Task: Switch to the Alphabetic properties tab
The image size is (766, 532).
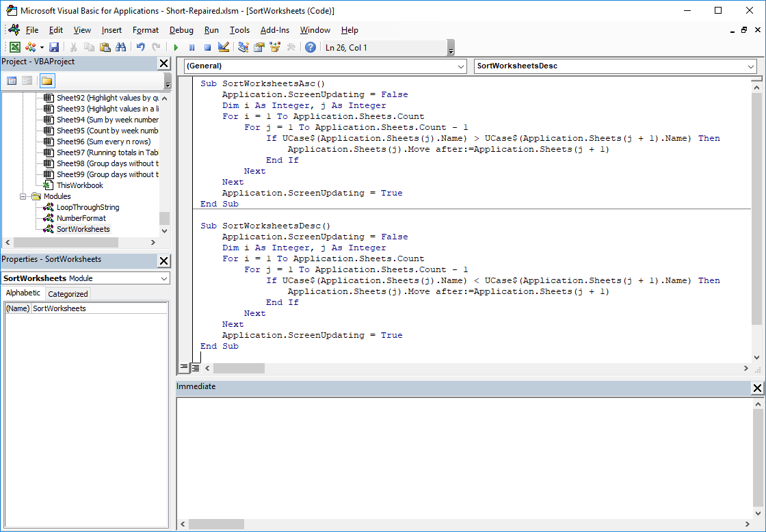Action: 23,293
